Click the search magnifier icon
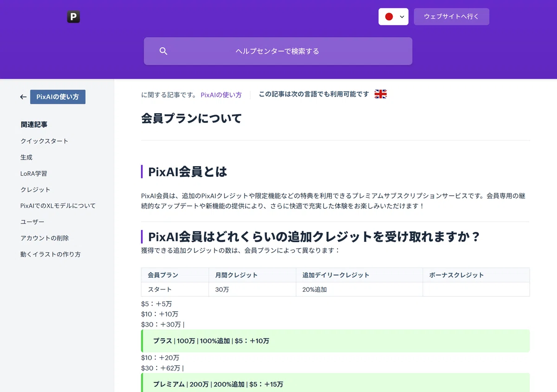This screenshot has width=557, height=392. [163, 51]
